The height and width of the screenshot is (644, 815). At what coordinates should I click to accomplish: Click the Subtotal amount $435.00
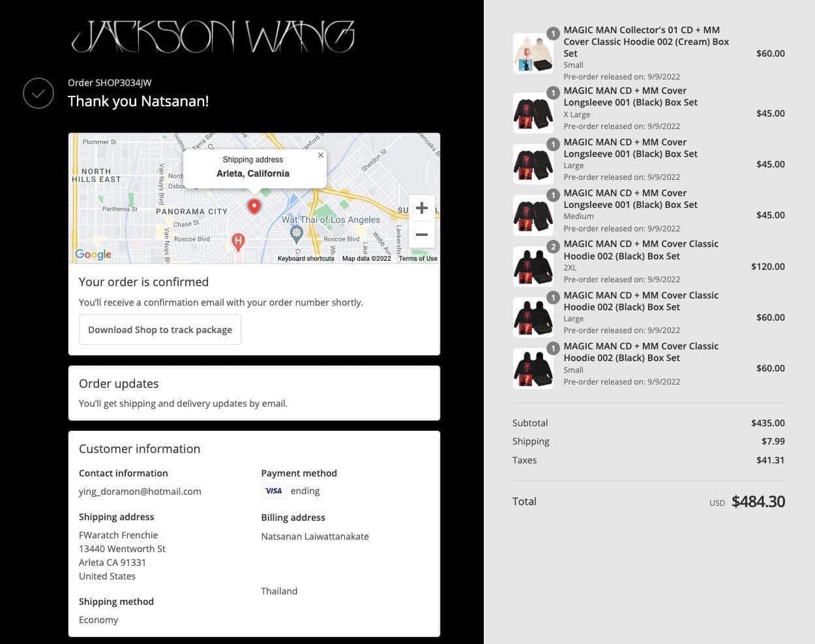pos(768,423)
